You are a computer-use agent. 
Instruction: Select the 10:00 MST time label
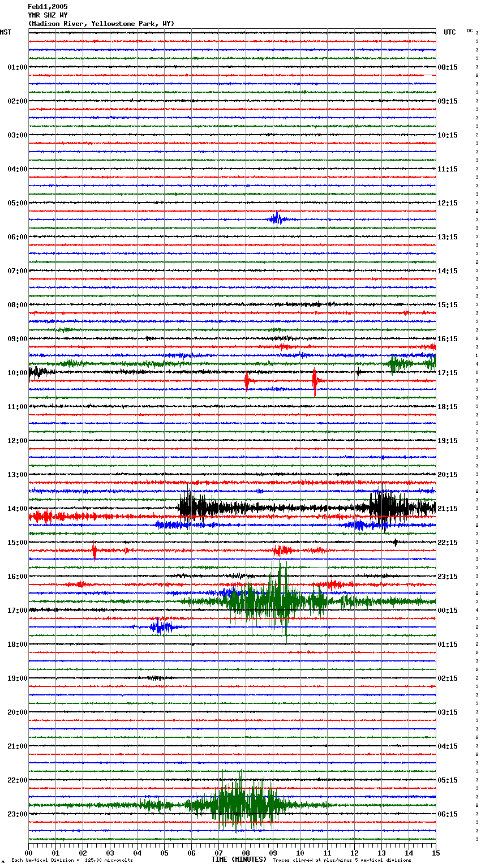(x=18, y=373)
